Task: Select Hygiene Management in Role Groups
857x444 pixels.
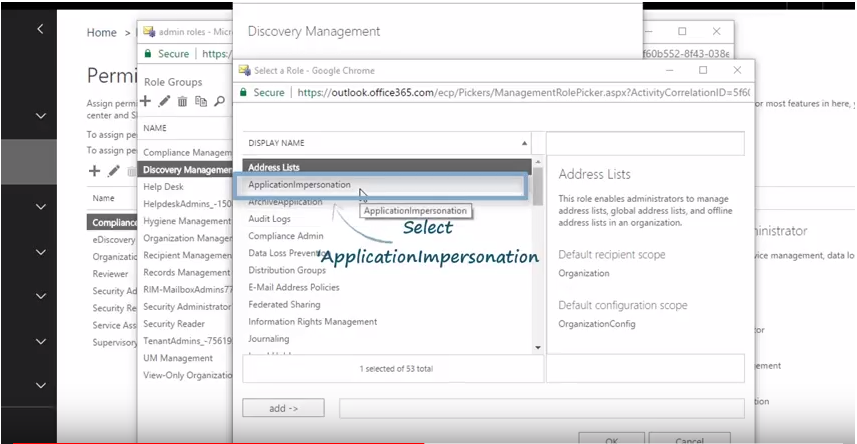Action: 186,221
